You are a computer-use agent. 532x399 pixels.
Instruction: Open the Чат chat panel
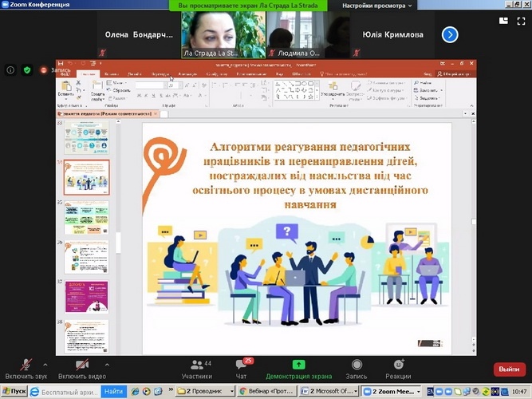pos(242,368)
